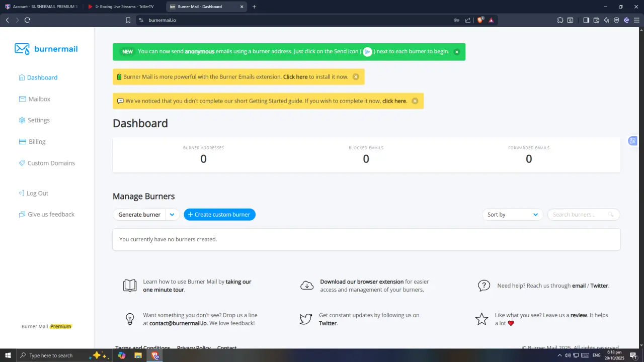Screen dimensions: 644x362
Task: Bookmark this page using the bookmark icon
Action: pos(128,20)
